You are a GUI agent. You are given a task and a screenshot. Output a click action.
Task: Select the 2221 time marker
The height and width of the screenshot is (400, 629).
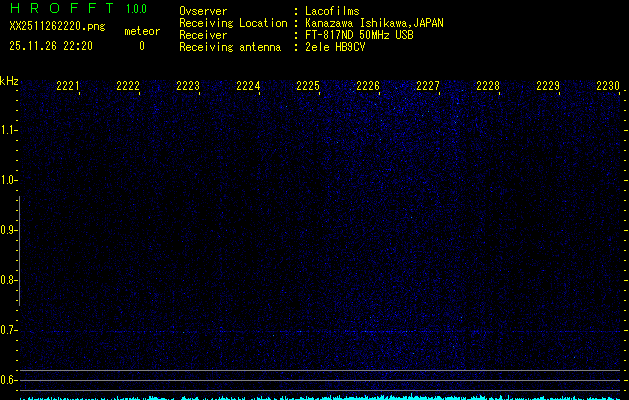pyautogui.click(x=68, y=87)
